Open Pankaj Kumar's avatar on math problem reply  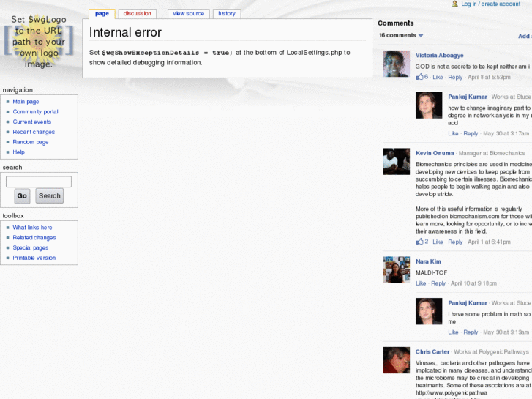pos(429,311)
